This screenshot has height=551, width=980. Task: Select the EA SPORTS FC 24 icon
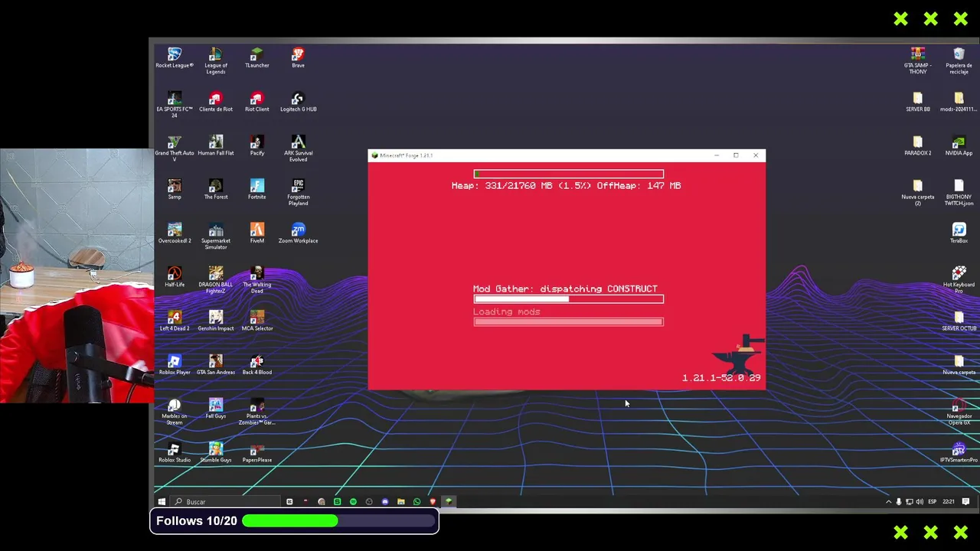click(175, 105)
